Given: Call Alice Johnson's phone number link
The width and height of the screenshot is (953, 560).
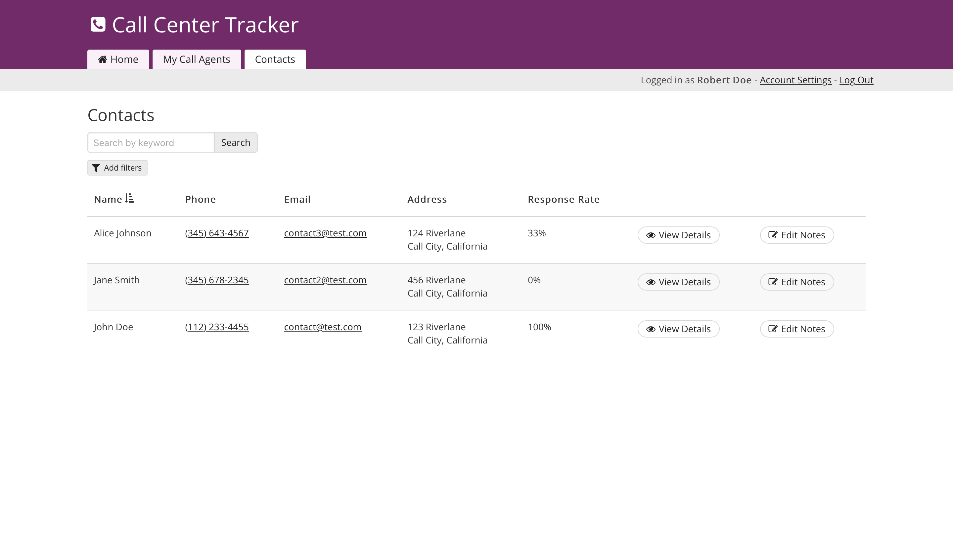Looking at the screenshot, I should pyautogui.click(x=217, y=233).
